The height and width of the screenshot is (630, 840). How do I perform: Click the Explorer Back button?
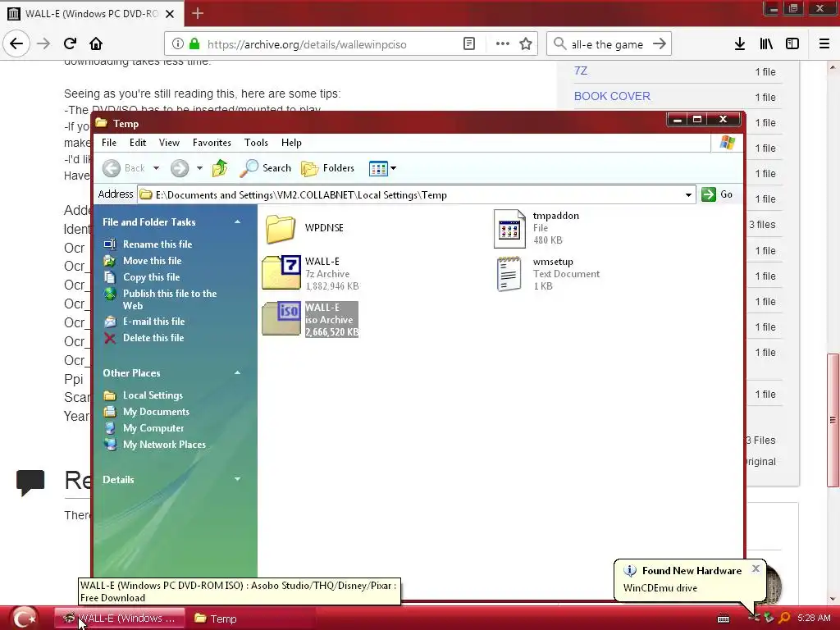pos(124,168)
